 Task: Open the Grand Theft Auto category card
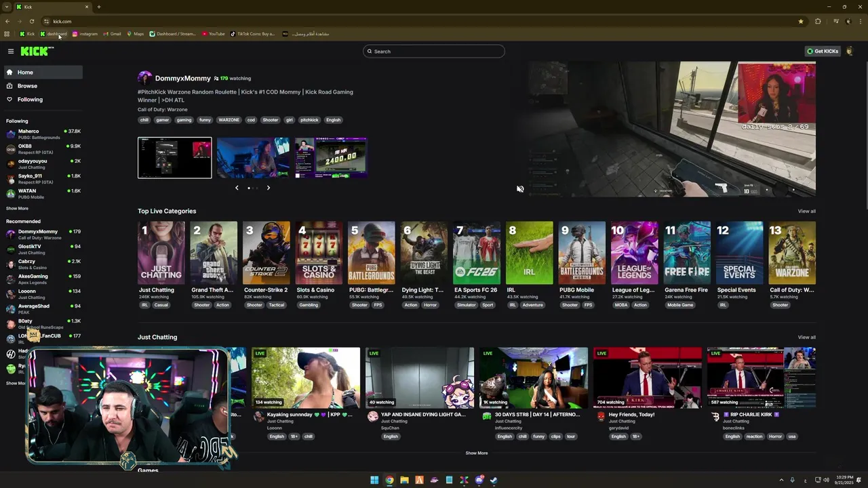[x=214, y=253]
